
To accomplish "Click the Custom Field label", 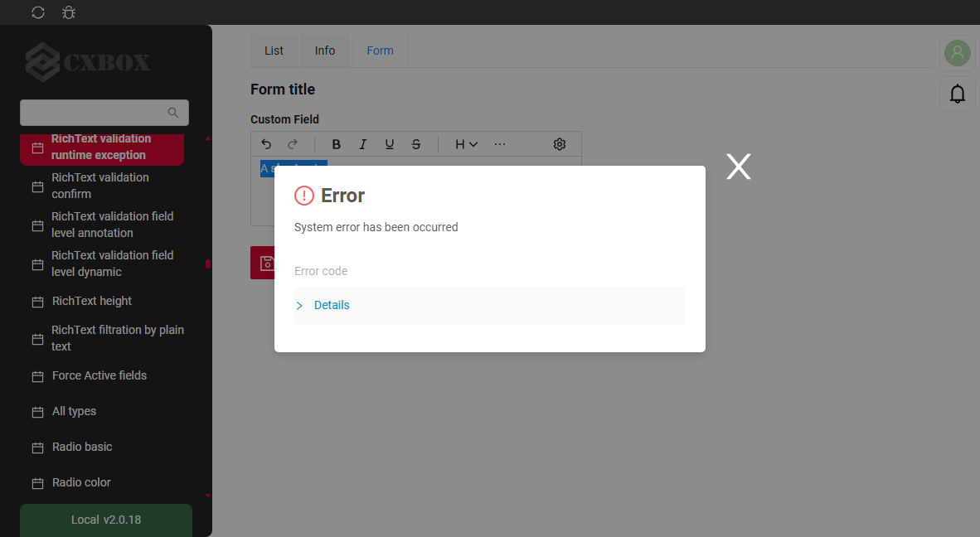I will 284,119.
